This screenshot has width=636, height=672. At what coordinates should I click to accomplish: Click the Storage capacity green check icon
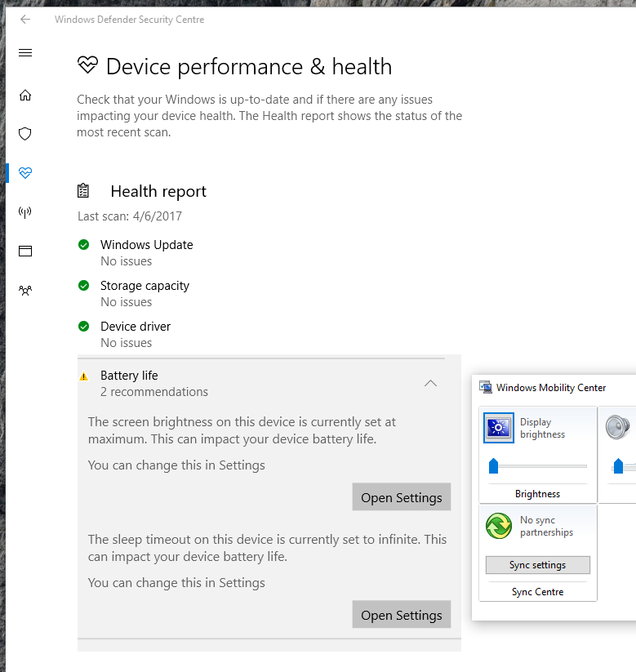[x=83, y=286]
